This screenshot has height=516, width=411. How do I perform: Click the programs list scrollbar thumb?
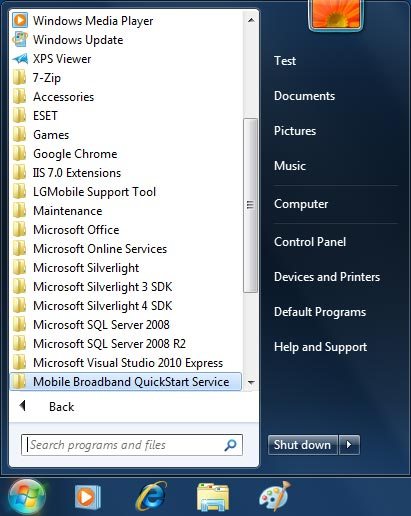[250, 205]
